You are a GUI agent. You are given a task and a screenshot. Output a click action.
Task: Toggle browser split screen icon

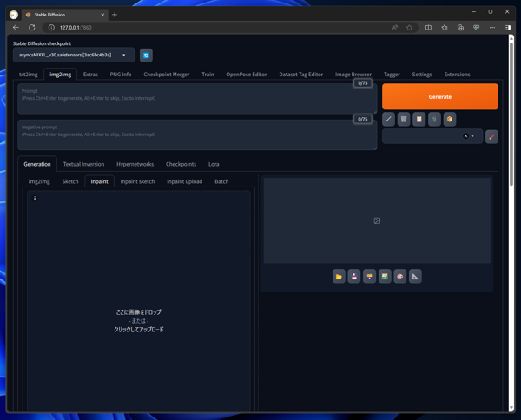(x=429, y=28)
